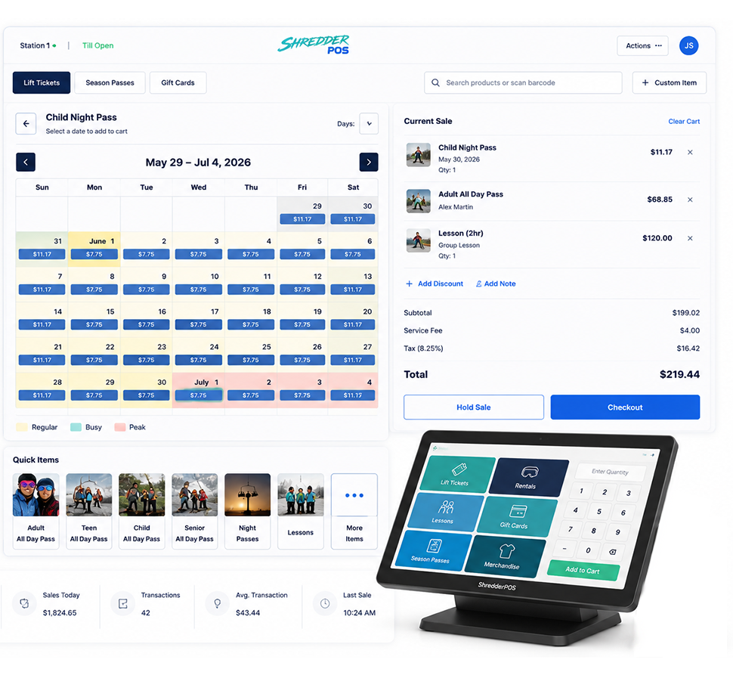Add Note to current sale
Screen dimensions: 733x700
tap(496, 283)
